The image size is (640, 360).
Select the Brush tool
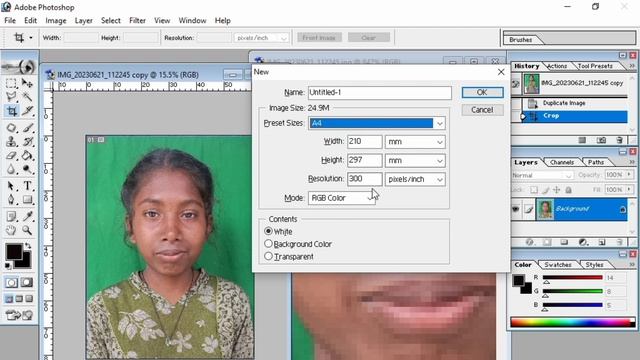27,128
